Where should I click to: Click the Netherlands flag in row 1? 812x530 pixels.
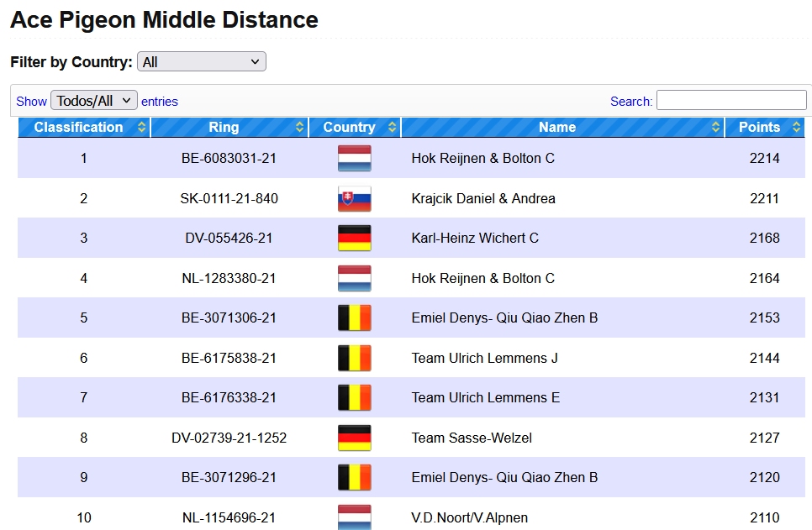pyautogui.click(x=354, y=158)
